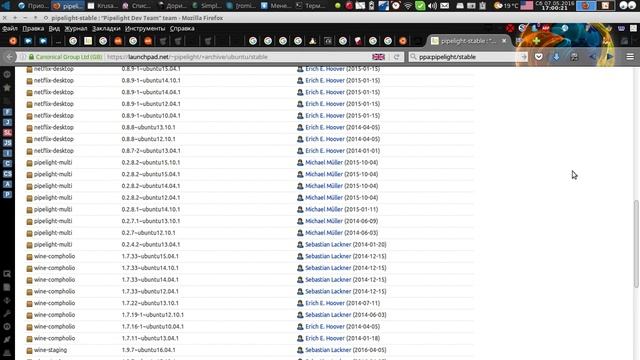Click the search go arrow in search box
640x360 pixels.
[x=524, y=57]
